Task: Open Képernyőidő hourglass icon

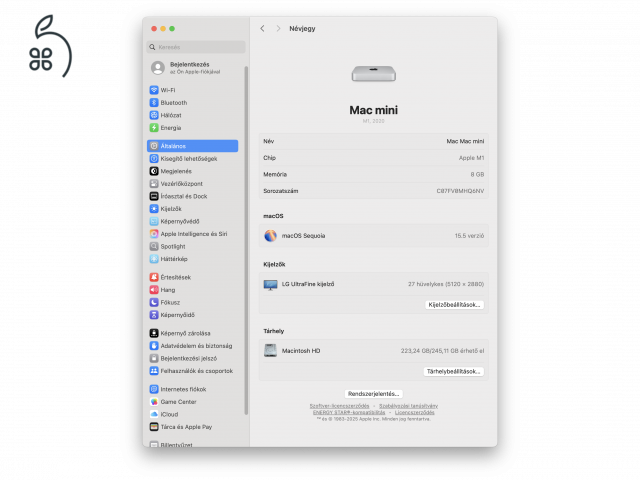Action: [x=154, y=315]
